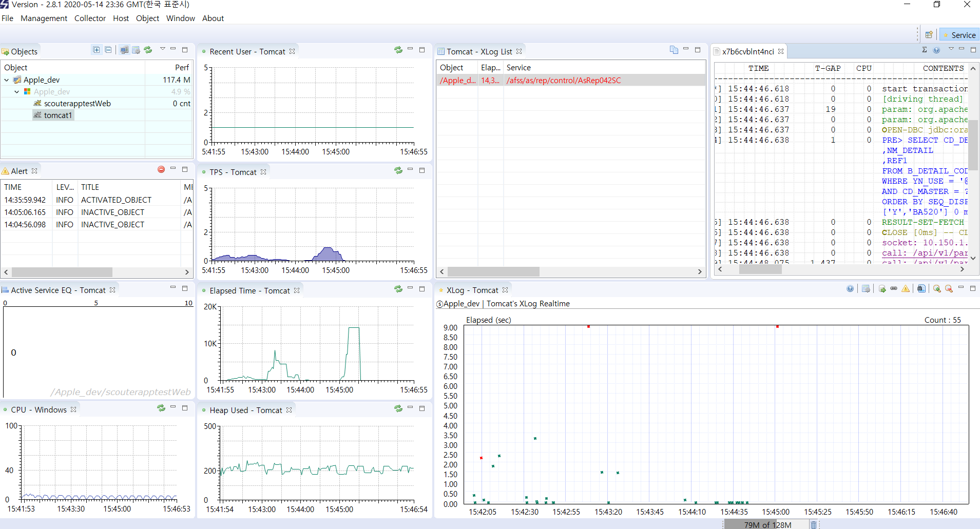The width and height of the screenshot is (980, 529).
Task: Select the /afs/as/rep/control/AsRep042SC XLog row
Action: pos(571,81)
